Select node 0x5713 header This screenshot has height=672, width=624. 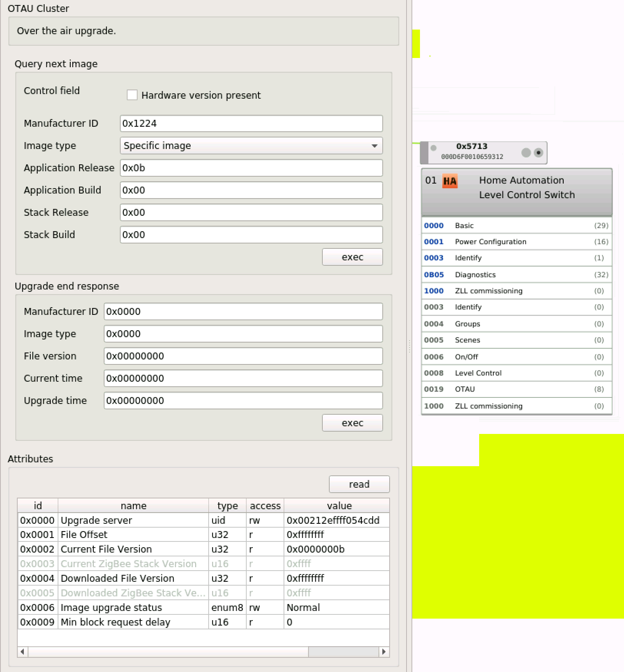[x=483, y=152]
